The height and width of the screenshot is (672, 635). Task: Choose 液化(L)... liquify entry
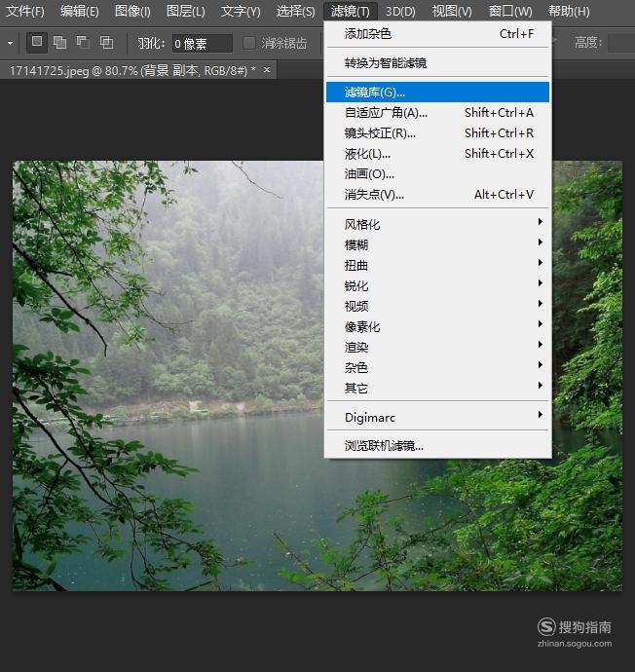[437, 154]
